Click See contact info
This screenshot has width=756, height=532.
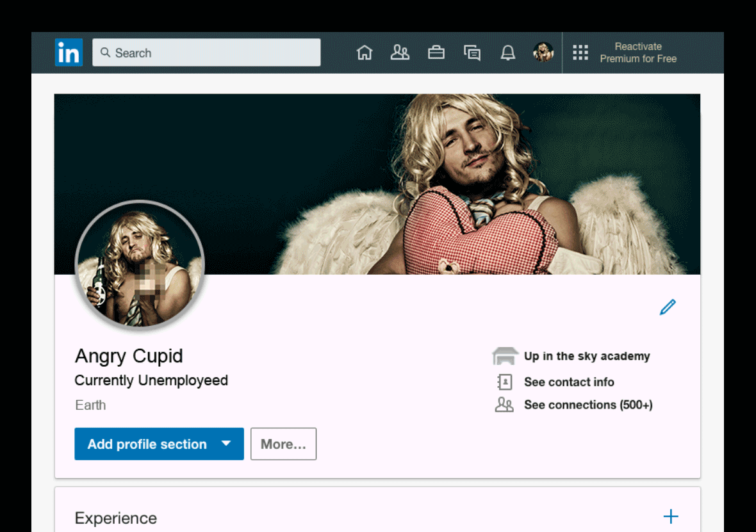568,382
